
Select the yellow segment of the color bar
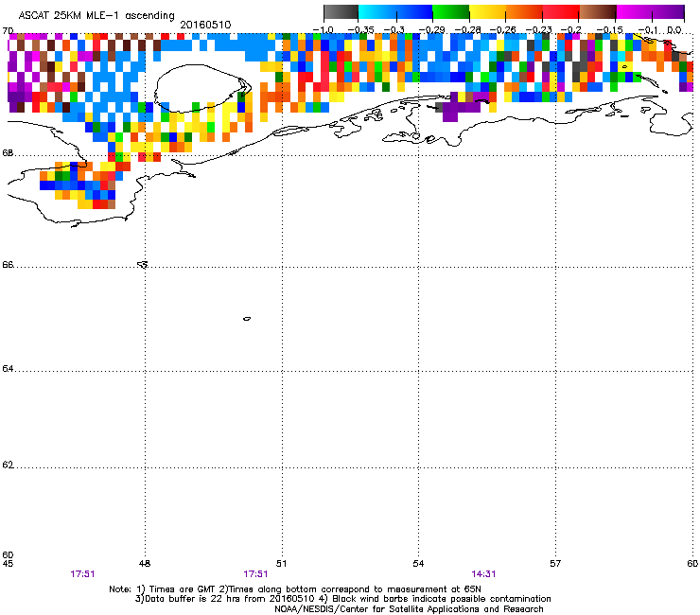point(487,12)
